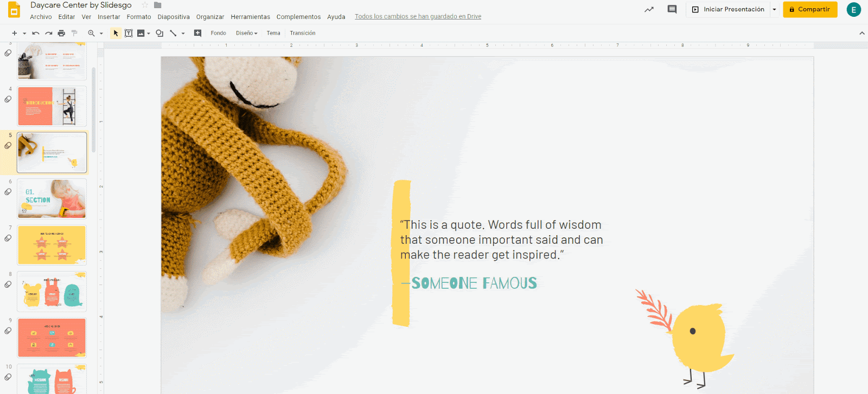Click the Fondo background option
The width and height of the screenshot is (868, 394).
[x=218, y=33]
